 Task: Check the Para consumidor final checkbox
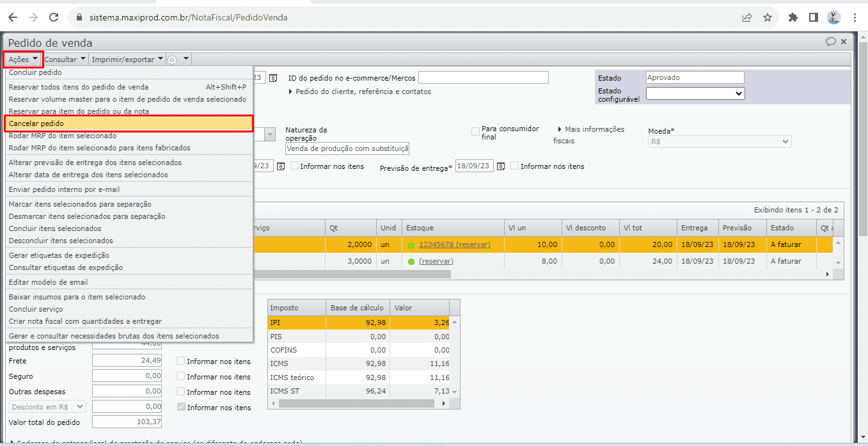(x=475, y=132)
